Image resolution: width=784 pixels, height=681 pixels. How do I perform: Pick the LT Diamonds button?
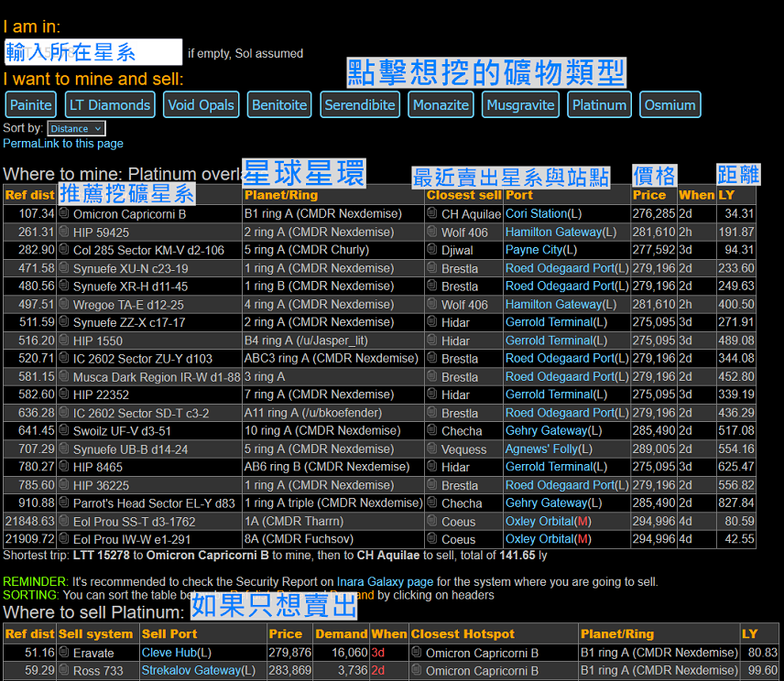(110, 105)
